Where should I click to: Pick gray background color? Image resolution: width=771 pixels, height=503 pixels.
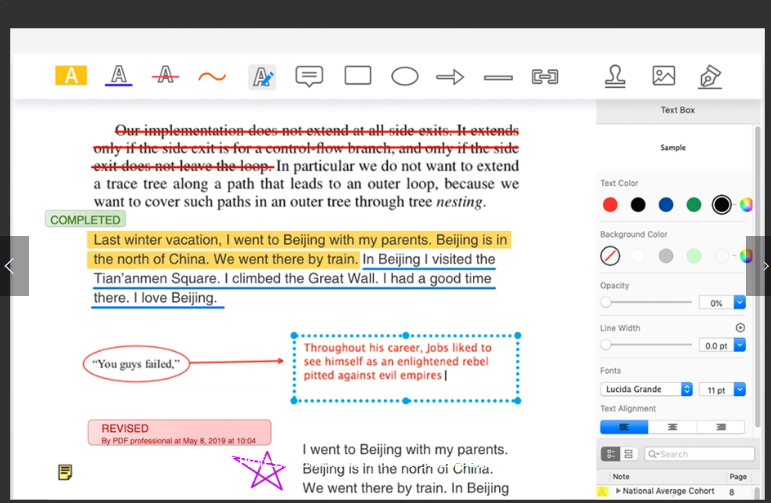pyautogui.click(x=666, y=256)
